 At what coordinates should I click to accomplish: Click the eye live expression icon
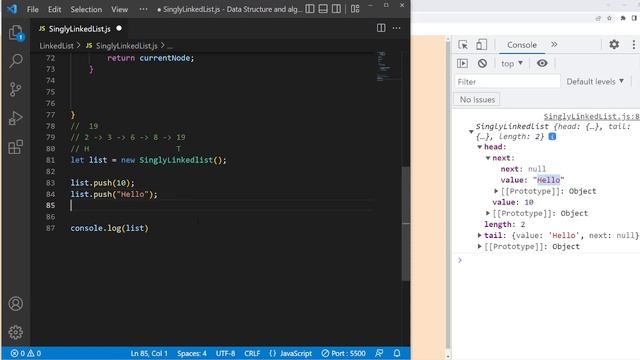click(x=542, y=63)
